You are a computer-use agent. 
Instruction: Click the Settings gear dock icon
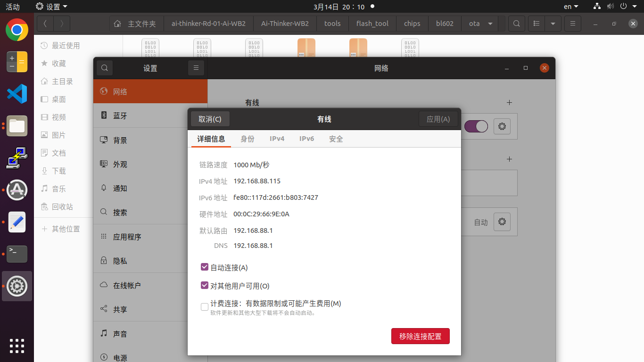pos(17,286)
